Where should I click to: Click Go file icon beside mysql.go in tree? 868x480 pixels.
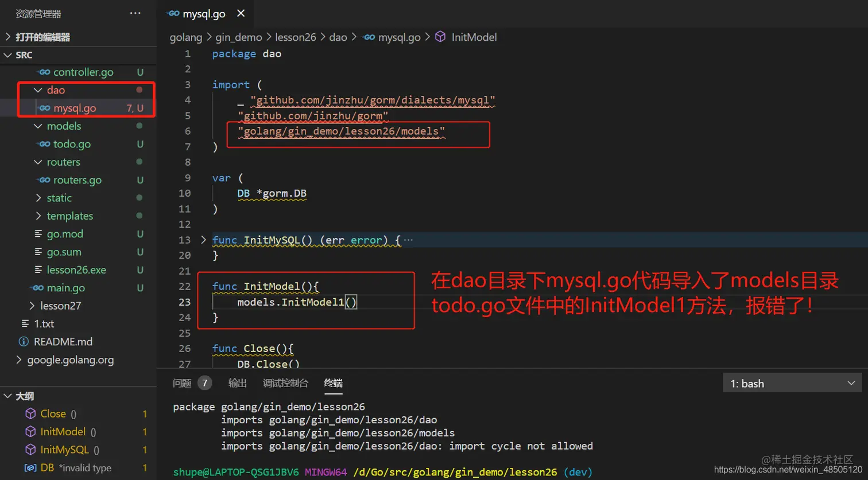(44, 108)
